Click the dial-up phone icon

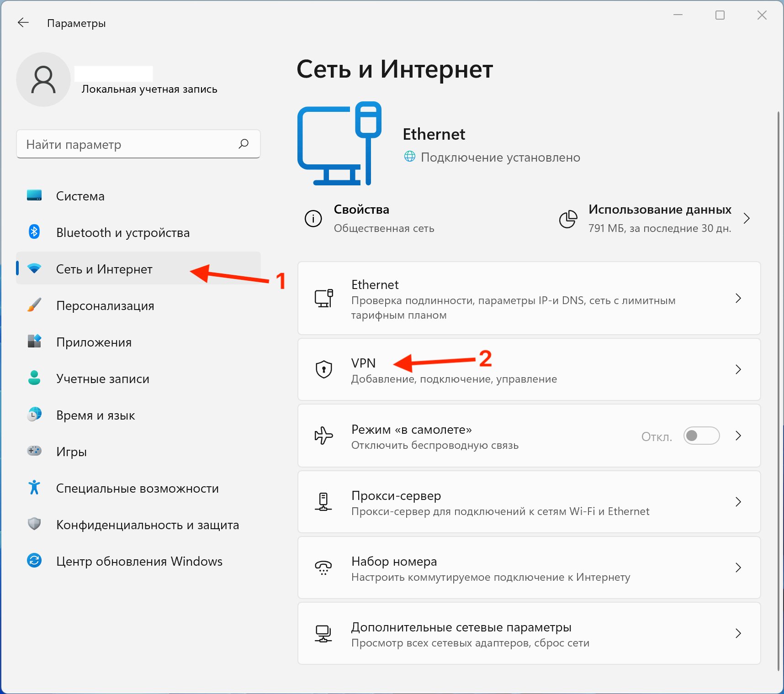323,568
